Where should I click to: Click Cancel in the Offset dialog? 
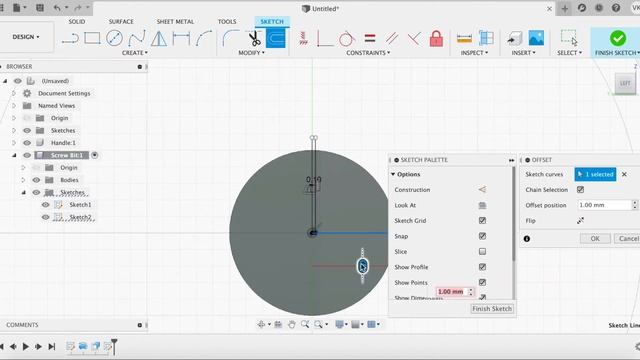tap(627, 239)
